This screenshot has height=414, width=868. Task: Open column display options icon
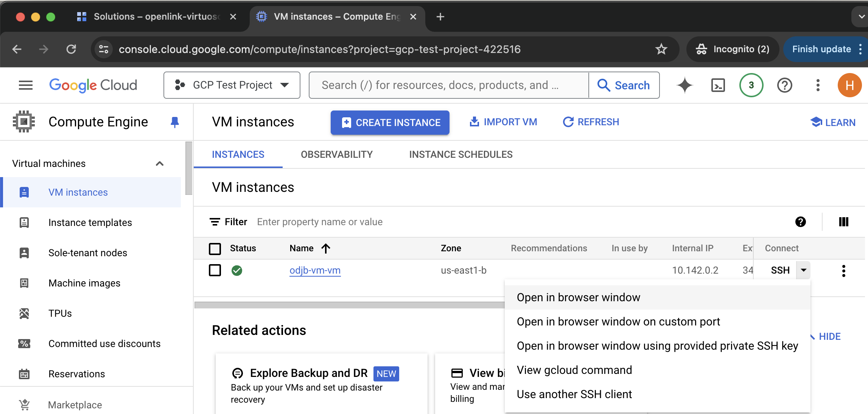[843, 222]
